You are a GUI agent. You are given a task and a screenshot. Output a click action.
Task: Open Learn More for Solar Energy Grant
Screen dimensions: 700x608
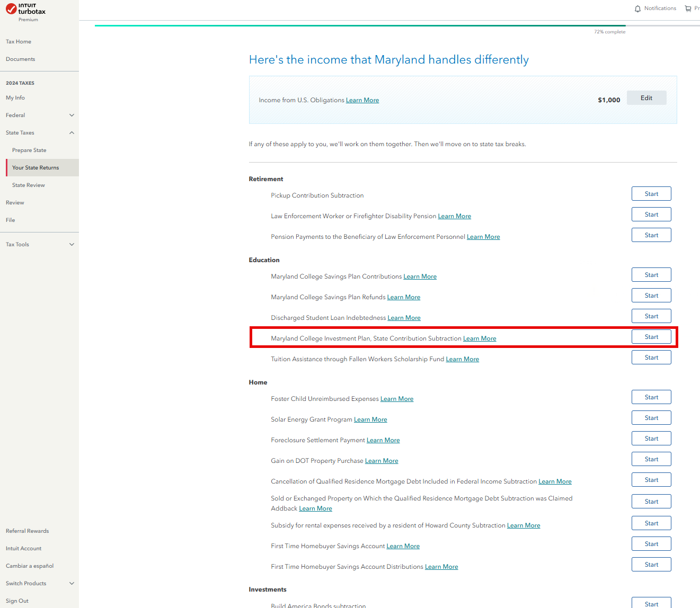click(x=370, y=419)
